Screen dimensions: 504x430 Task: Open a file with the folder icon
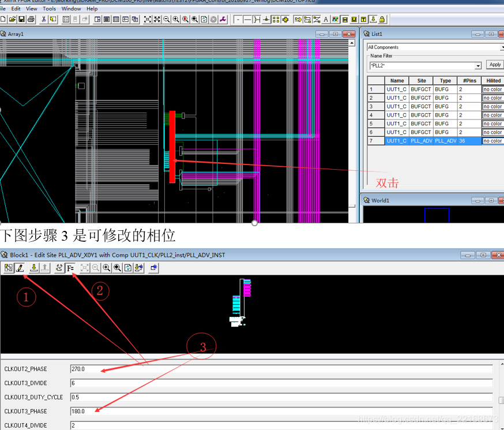tap(12, 19)
